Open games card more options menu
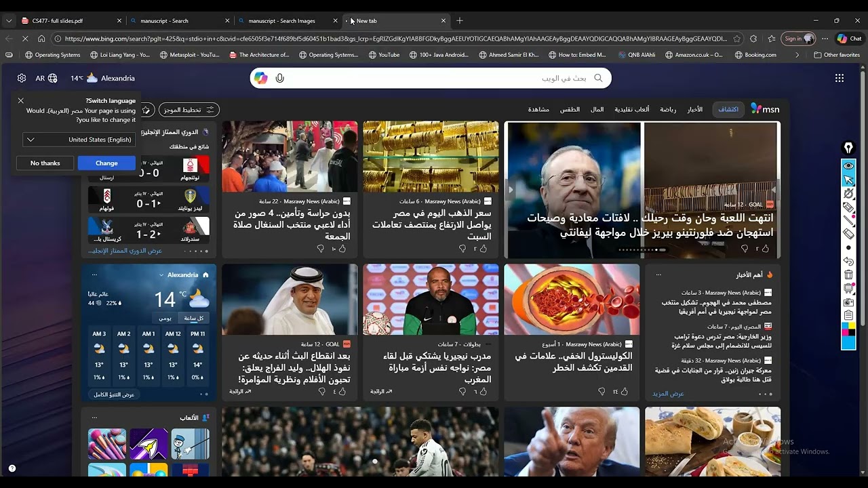Viewport: 868px width, 488px height. [94, 418]
